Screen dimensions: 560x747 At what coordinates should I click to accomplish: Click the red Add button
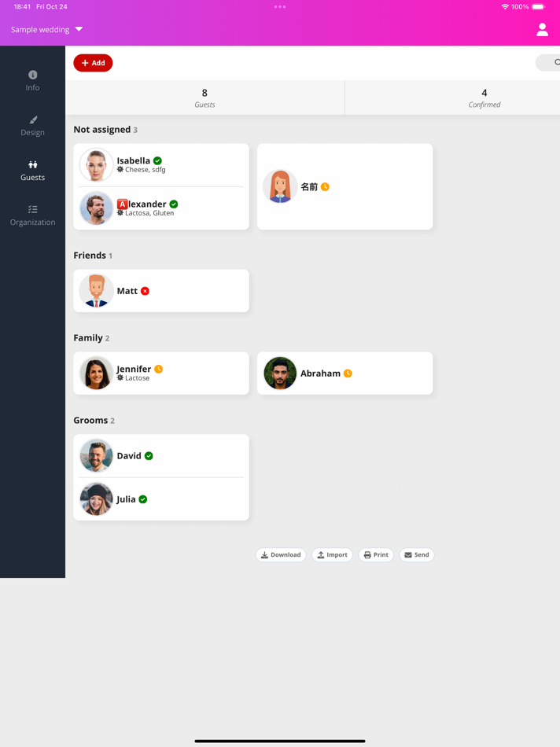click(x=93, y=63)
